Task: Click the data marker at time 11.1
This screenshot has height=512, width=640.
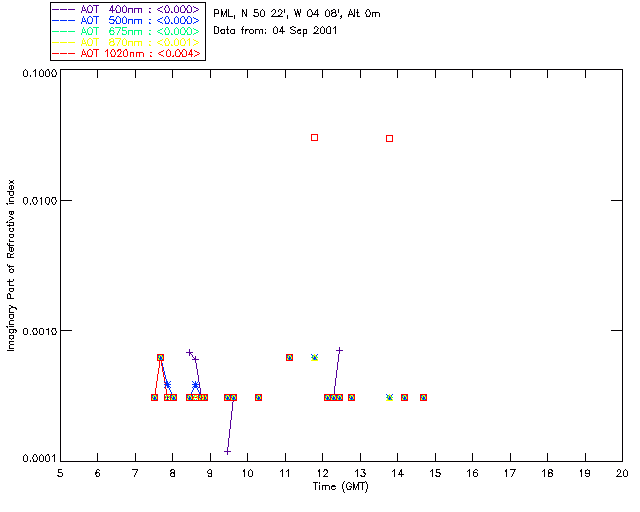Action: [289, 358]
